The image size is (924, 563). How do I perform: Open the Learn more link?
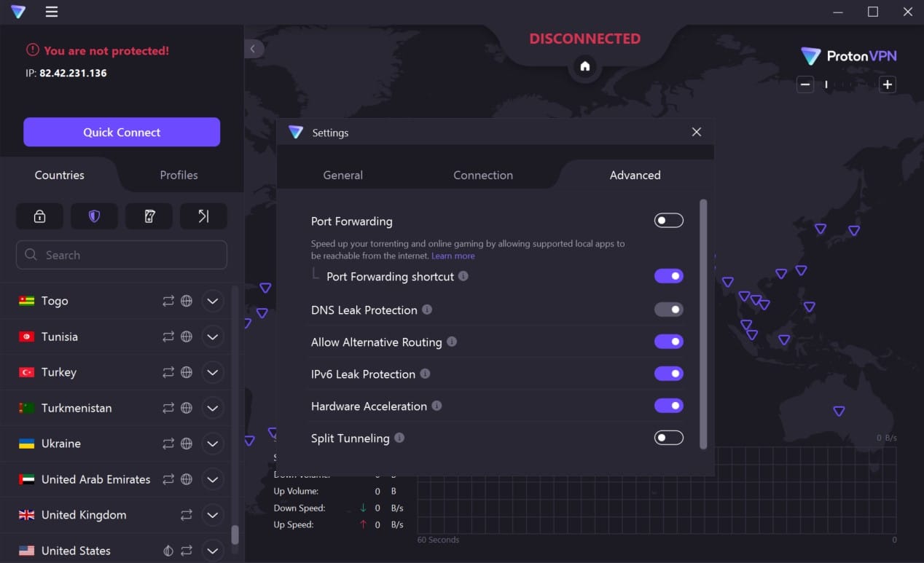pos(453,256)
